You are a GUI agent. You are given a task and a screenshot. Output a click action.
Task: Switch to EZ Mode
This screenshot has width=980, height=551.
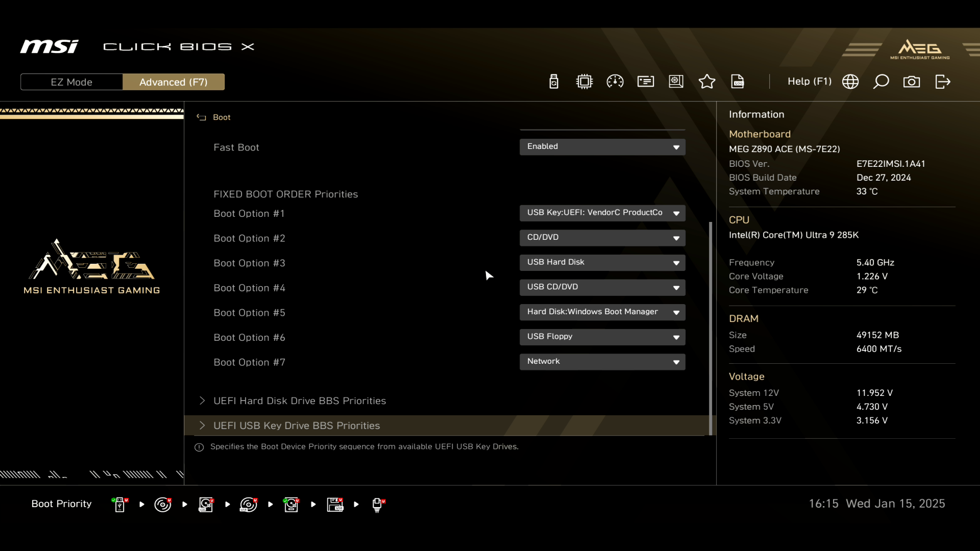tap(71, 82)
